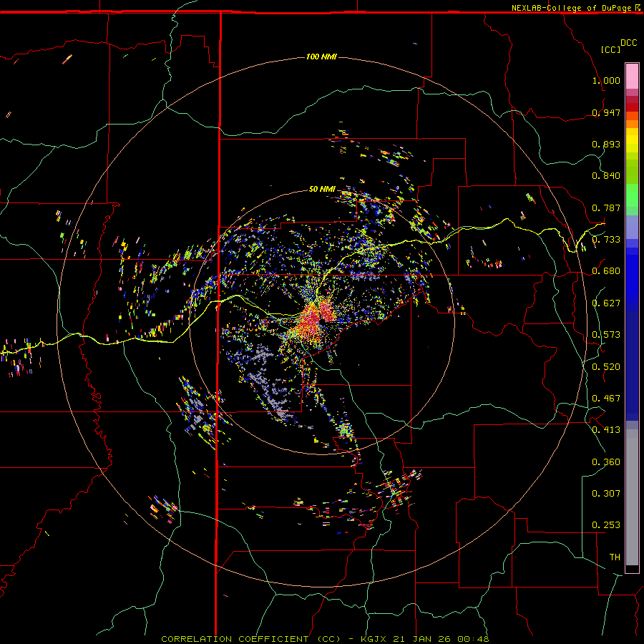Screen dimensions: 644x644
Task: Click the 0.733 scale value
Action: pos(606,240)
